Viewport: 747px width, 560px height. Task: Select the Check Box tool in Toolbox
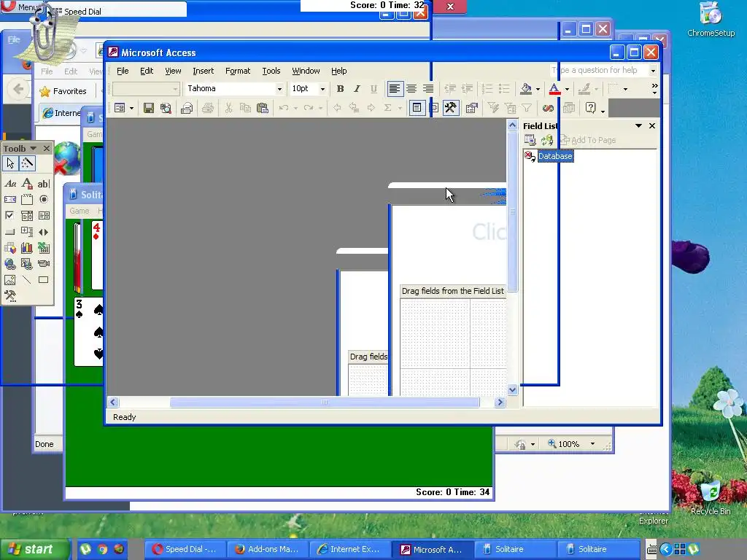click(10, 216)
